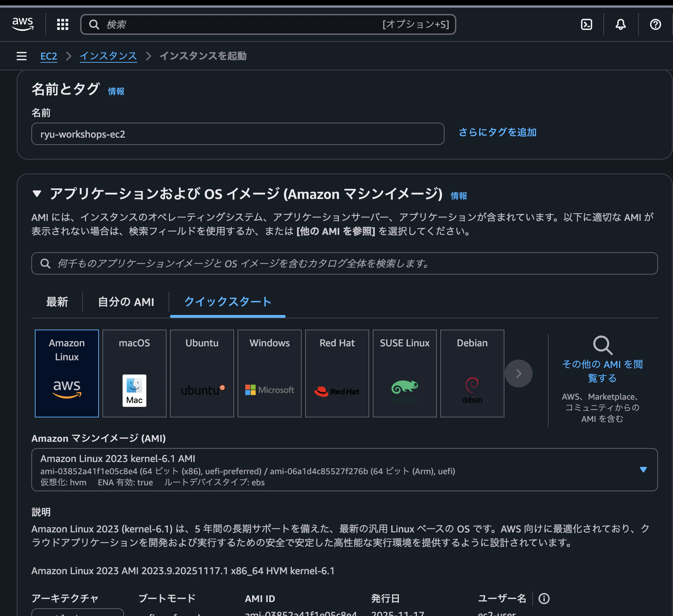Image resolution: width=673 pixels, height=616 pixels.
Task: Focus the instance name input field
Action: [238, 134]
